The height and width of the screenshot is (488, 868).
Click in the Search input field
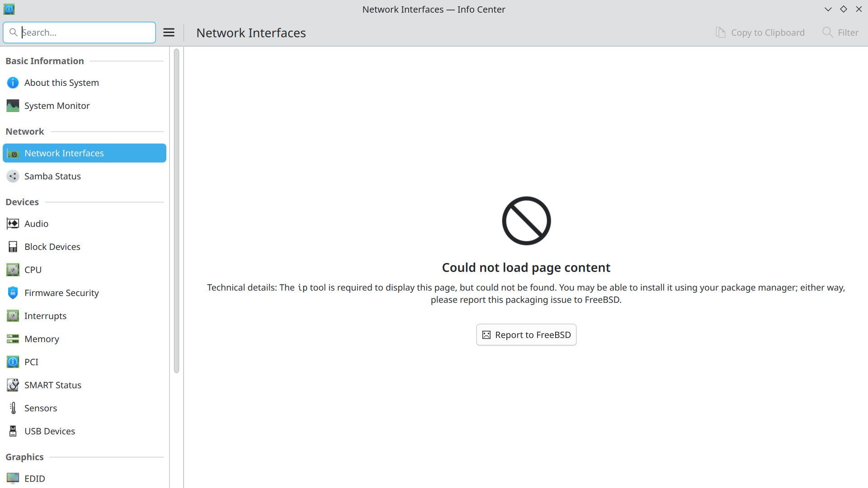[86, 33]
